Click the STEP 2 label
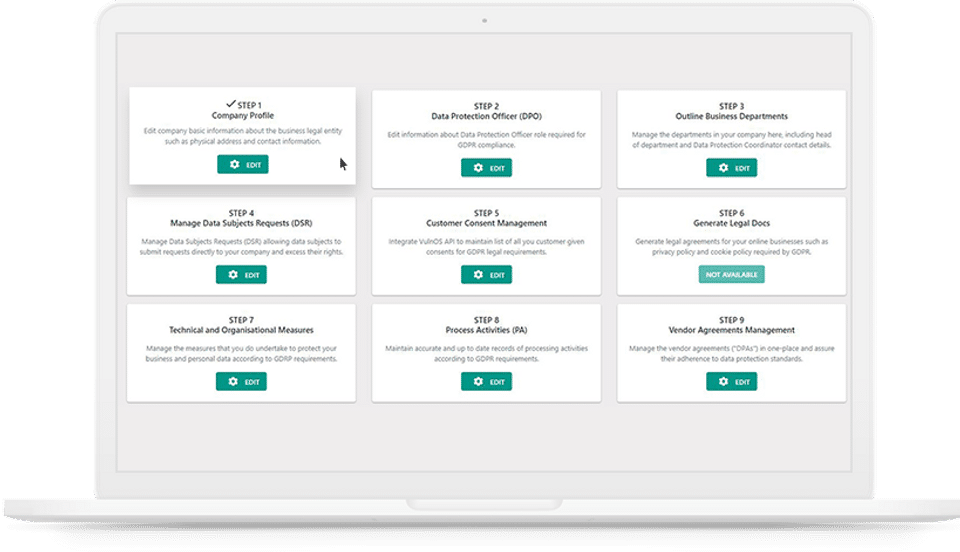The image size is (960, 552). click(486, 106)
